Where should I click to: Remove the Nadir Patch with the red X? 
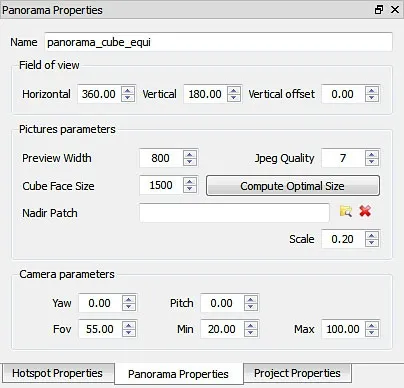point(365,211)
